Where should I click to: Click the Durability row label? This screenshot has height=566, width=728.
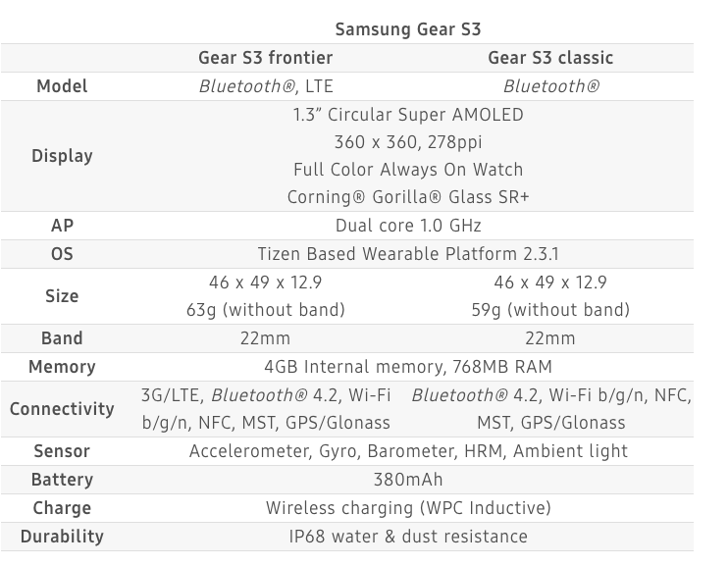62,537
